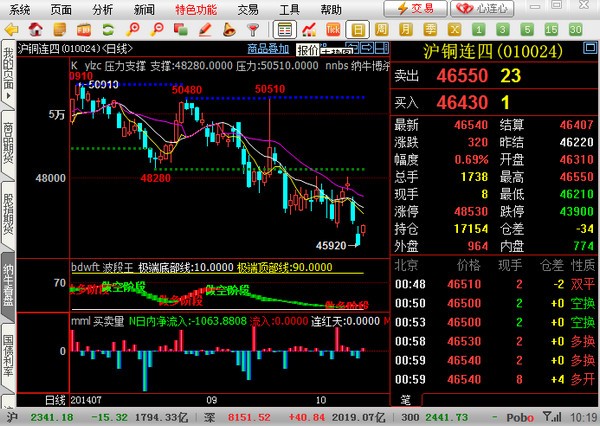This screenshot has width=600, height=426.
Task: Select the red pencil drawing tool
Action: pyautogui.click(x=205, y=29)
